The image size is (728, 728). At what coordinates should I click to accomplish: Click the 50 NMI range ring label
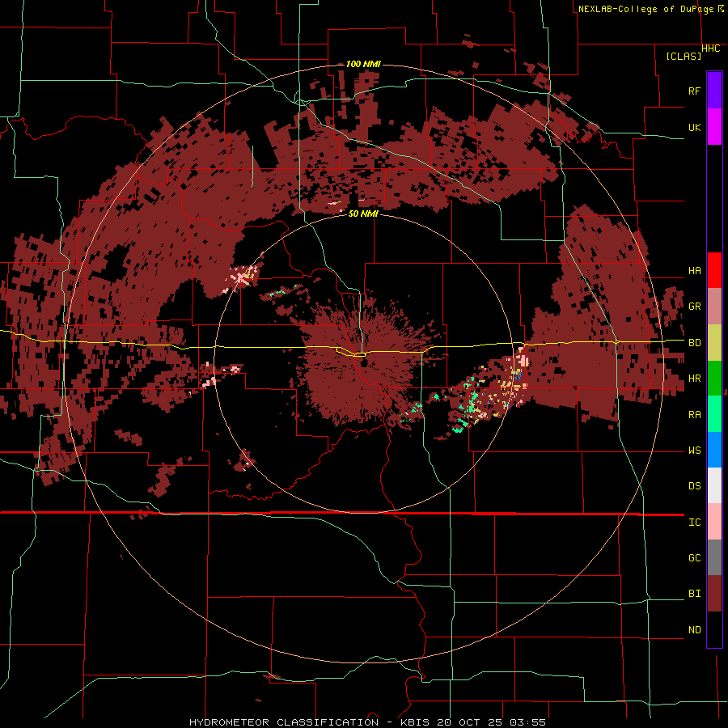pos(363,214)
